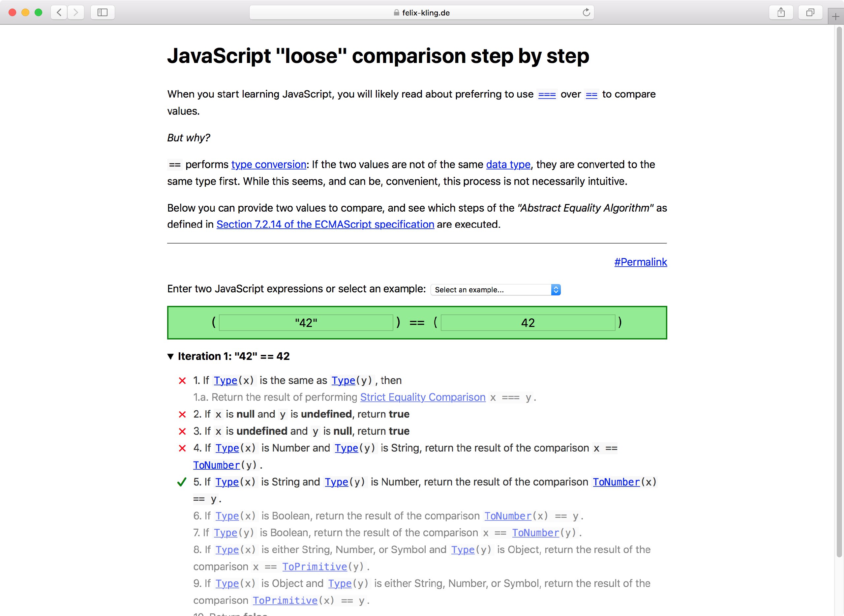The height and width of the screenshot is (616, 844).
Task: Click the #Permalink link
Action: (640, 262)
